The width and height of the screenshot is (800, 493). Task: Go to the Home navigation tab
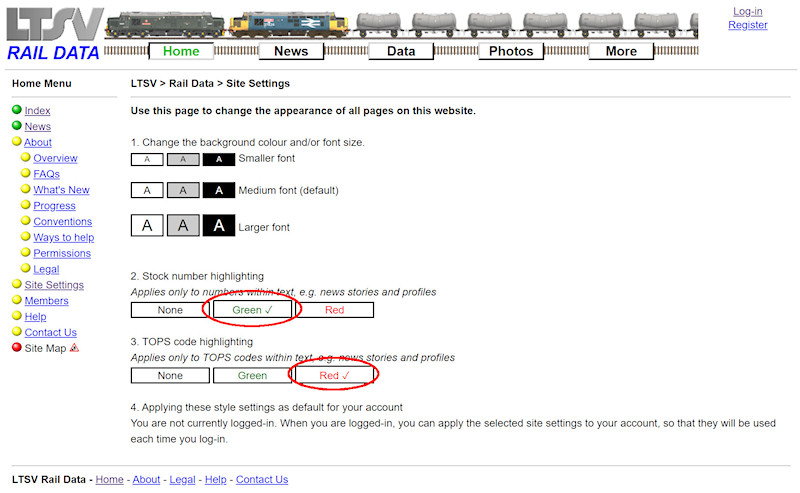pos(181,51)
